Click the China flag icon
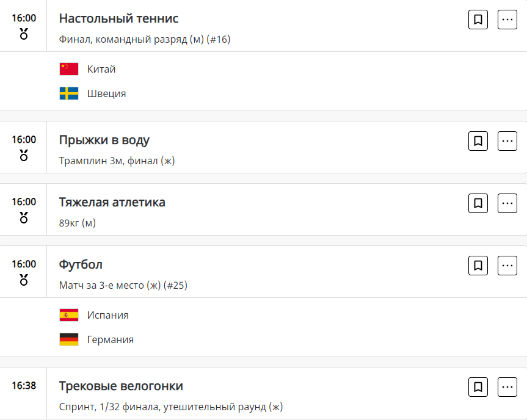Image resolution: width=527 pixels, height=420 pixels. click(x=69, y=69)
